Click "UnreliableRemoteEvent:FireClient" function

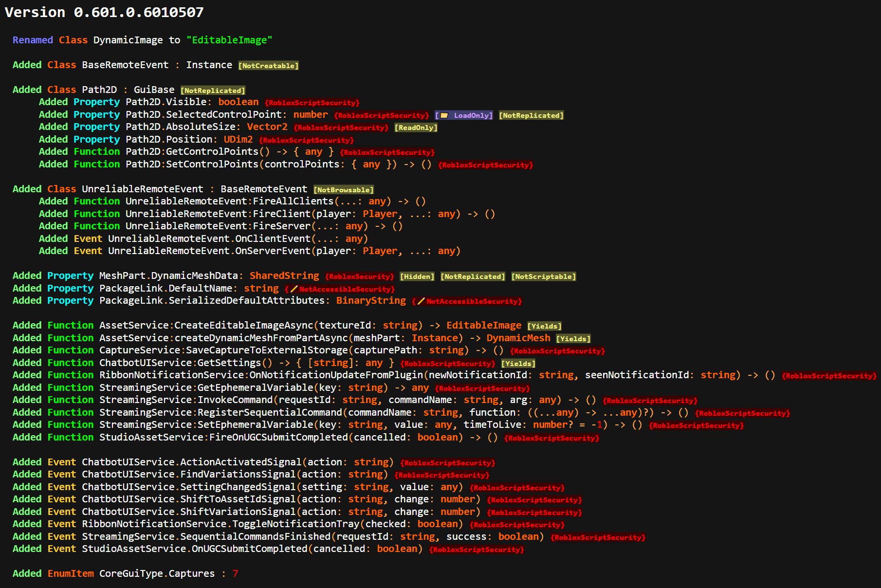(218, 214)
